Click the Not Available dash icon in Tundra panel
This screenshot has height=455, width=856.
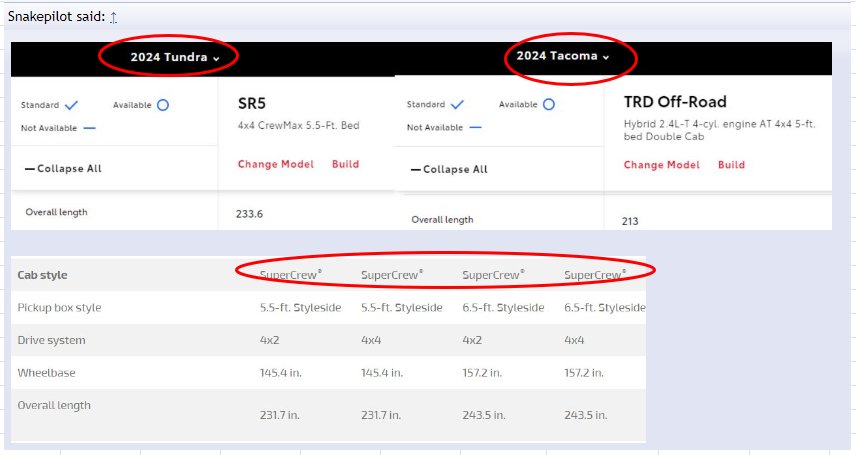click(90, 128)
